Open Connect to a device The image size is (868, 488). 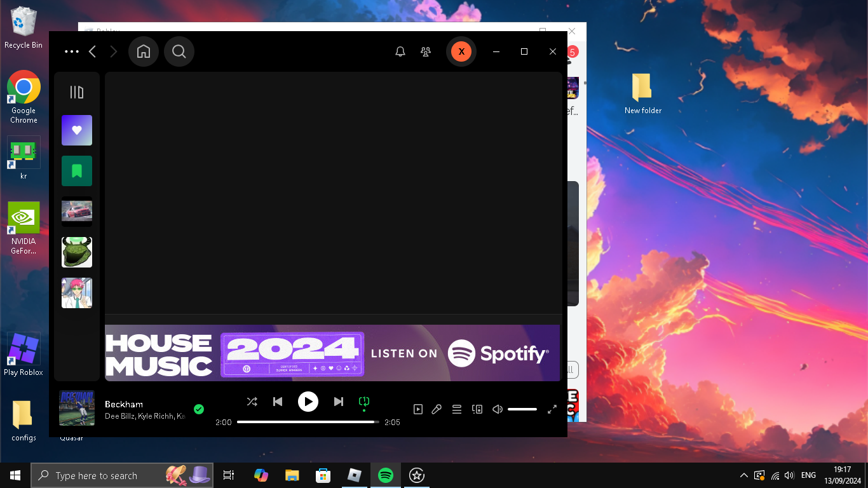point(477,409)
